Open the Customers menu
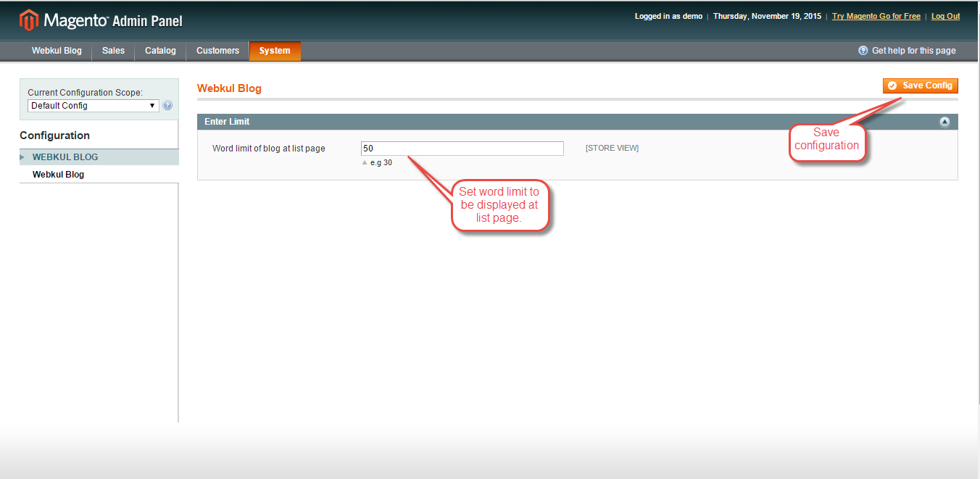 coord(217,51)
